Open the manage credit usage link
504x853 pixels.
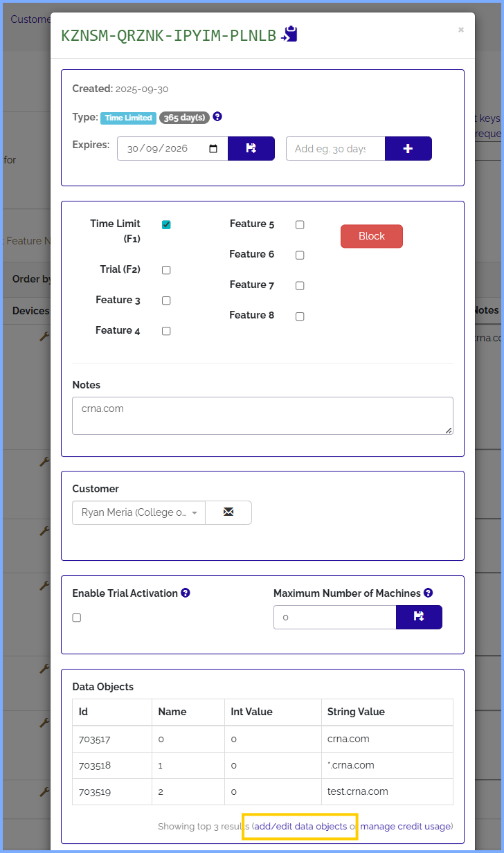(x=405, y=826)
